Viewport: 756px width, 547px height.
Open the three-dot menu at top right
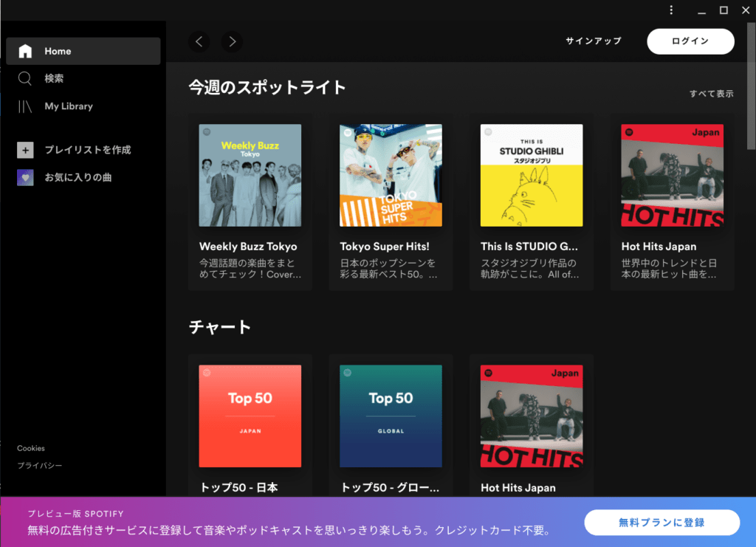click(x=671, y=10)
